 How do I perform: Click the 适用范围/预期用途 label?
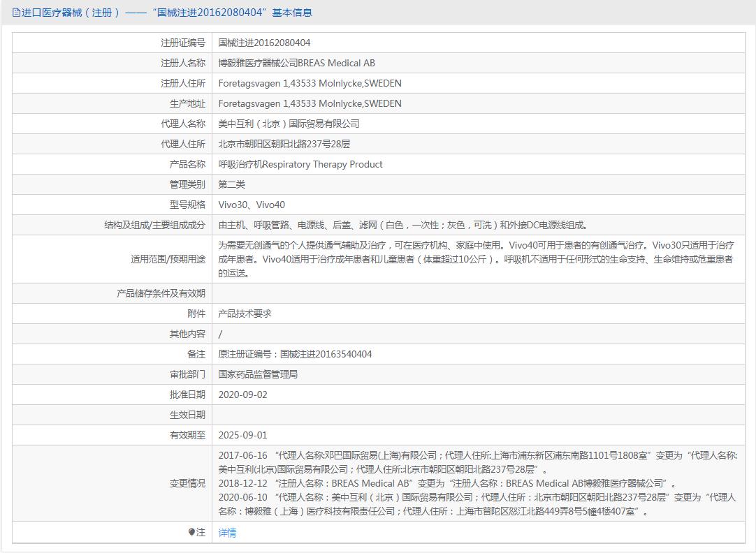click(x=168, y=259)
